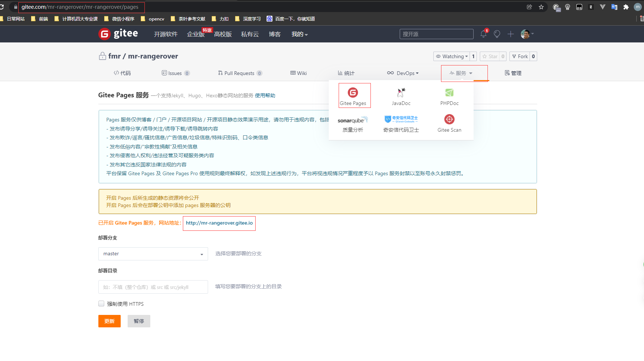Reload the page with the refresh icon
The height and width of the screenshot is (361, 644).
[2, 7]
